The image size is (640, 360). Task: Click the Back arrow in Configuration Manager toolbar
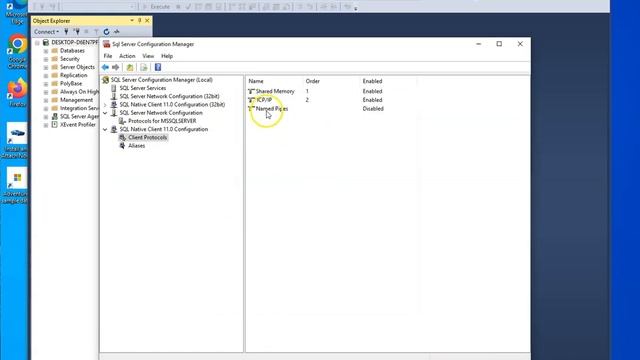pos(105,67)
